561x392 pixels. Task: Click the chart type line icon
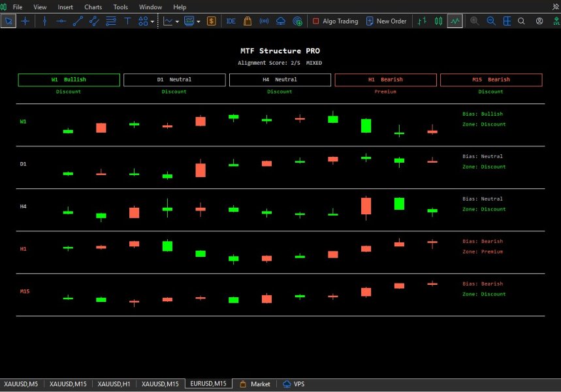pos(168,21)
